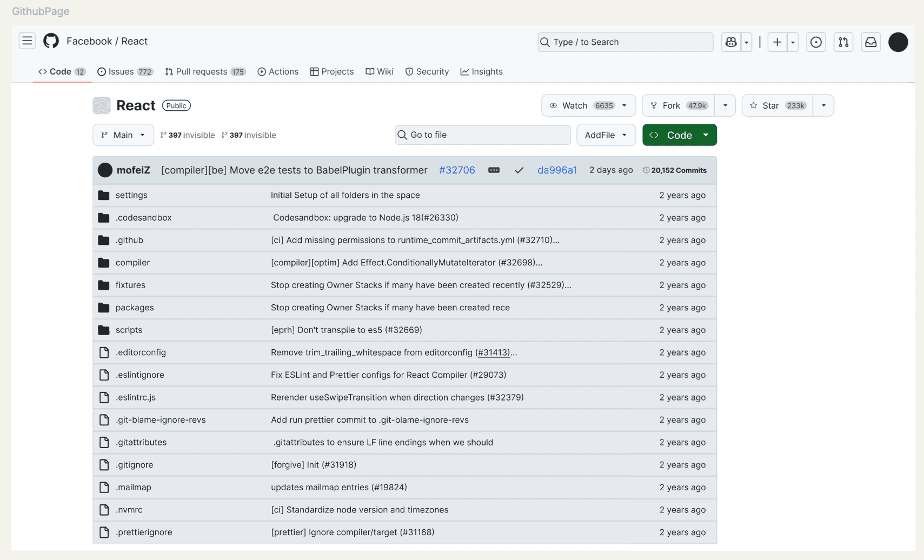Viewport: 924px width, 560px height.
Task: Open the .github folder
Action: (129, 240)
